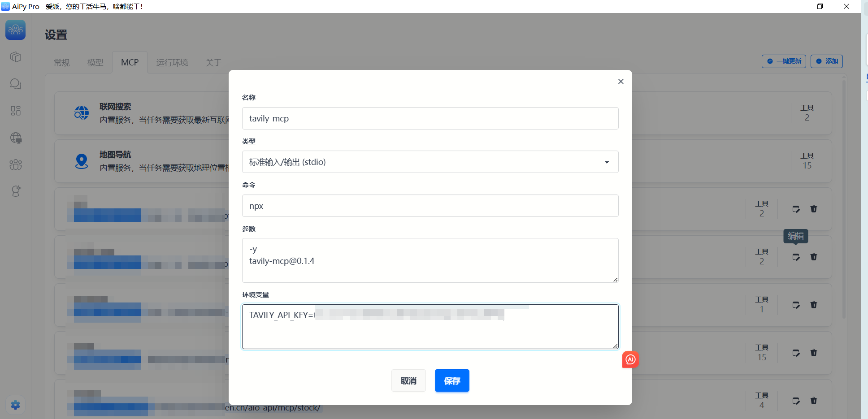Viewport: 868px width, 419px height.
Task: Click the 命令 input field with npx
Action: click(x=430, y=206)
